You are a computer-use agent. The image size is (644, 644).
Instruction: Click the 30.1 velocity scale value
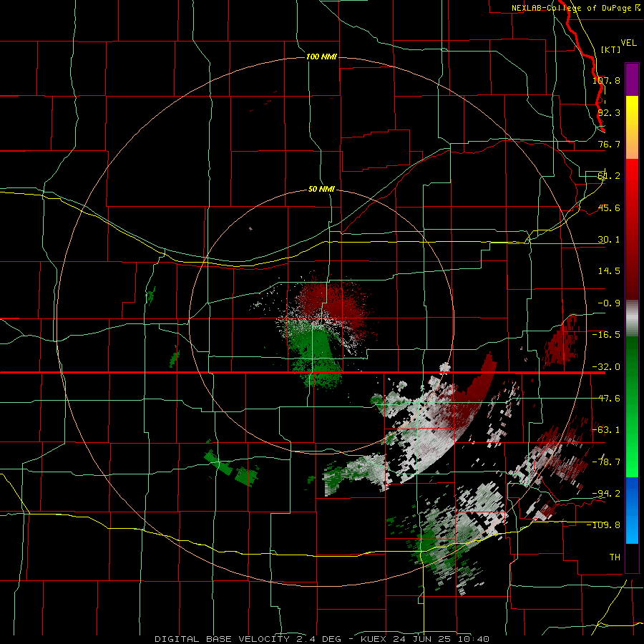pyautogui.click(x=609, y=240)
